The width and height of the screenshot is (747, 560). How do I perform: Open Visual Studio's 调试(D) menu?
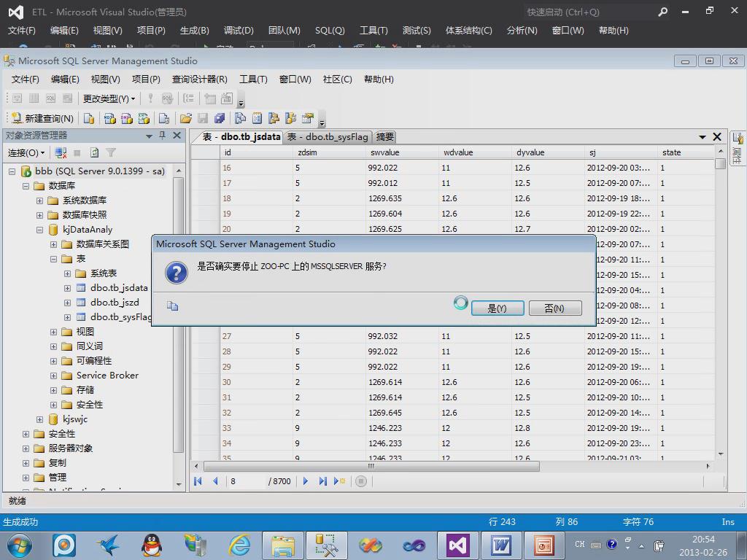click(x=239, y=31)
